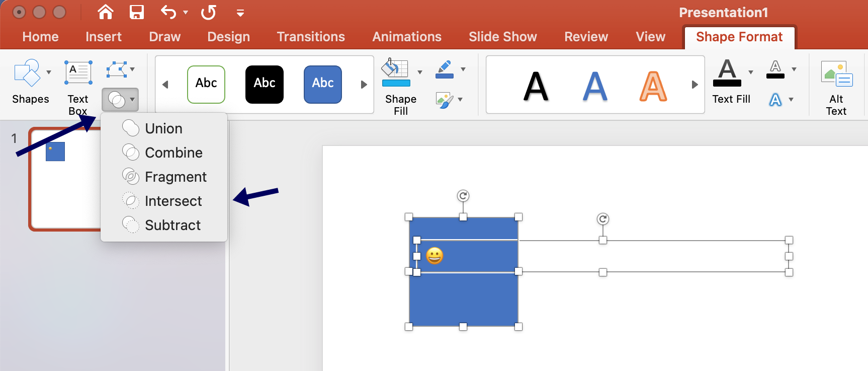Switch to the Transitions tab
The height and width of the screenshot is (371, 868).
311,37
